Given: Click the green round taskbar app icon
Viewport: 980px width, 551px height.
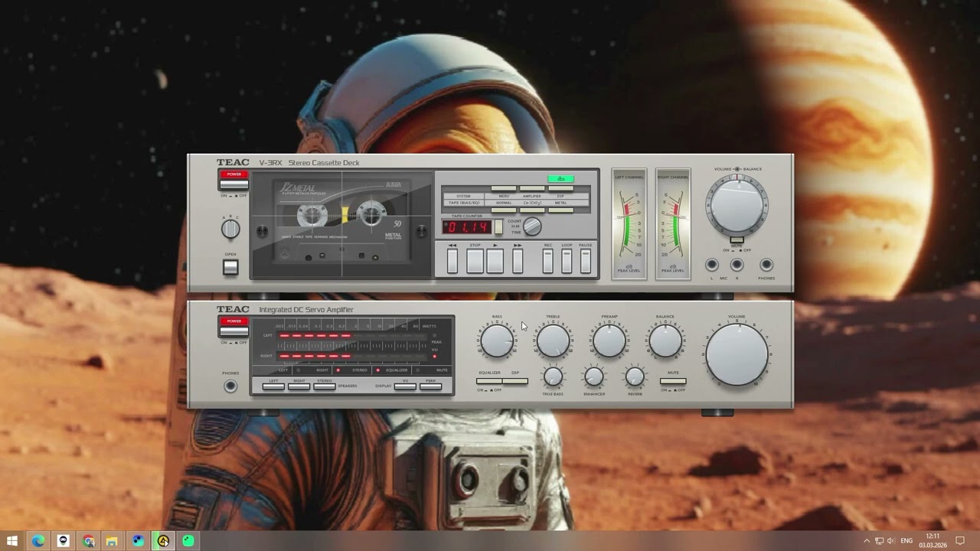Looking at the screenshot, I should click(x=188, y=541).
